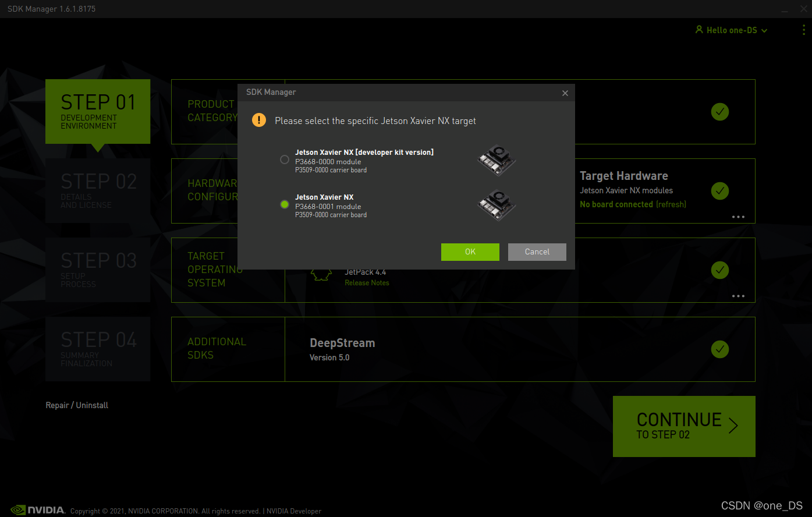
Task: Click developer kit version board thumbnail
Action: tap(497, 161)
